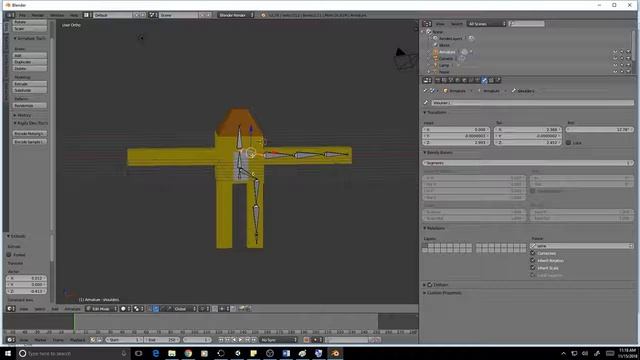Viewport: 640px width, 360px height.
Task: Open Microsoft Edge from the taskbar
Action: (156, 353)
